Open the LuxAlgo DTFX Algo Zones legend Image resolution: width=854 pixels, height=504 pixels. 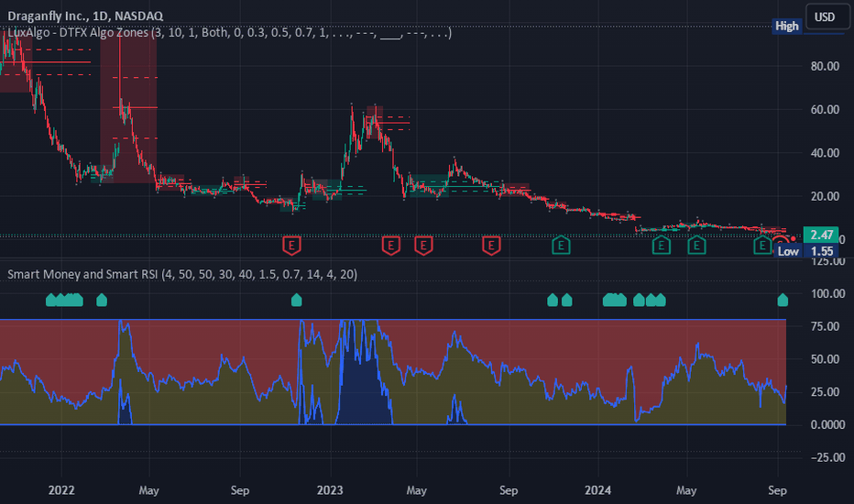pos(229,33)
